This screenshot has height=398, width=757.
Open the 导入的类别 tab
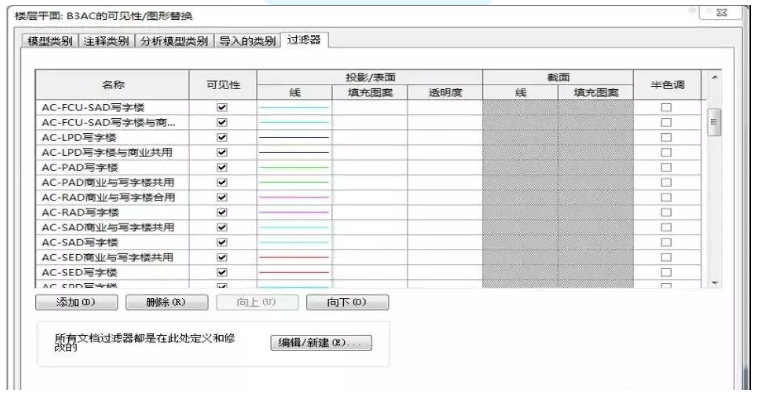tap(247, 41)
